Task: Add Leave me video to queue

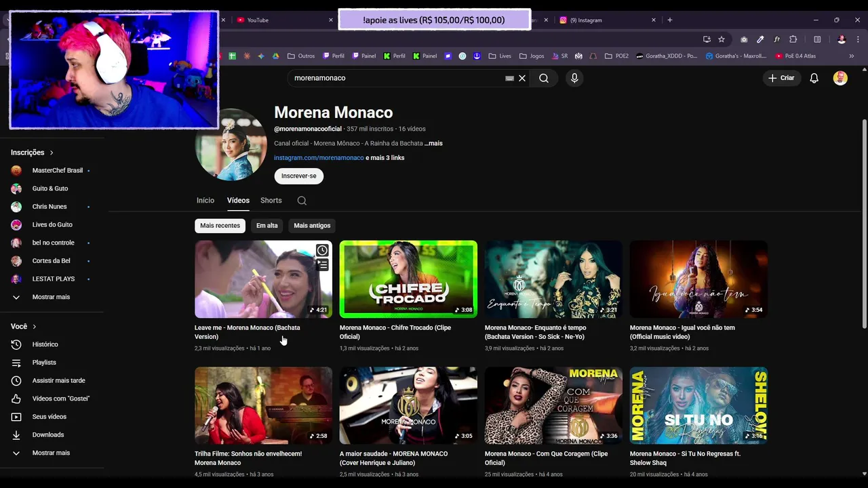Action: point(322,265)
